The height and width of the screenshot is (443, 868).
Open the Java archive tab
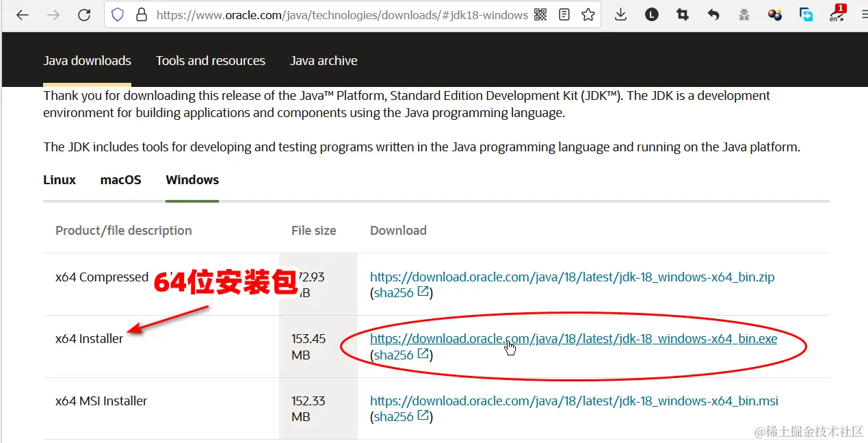coord(324,61)
